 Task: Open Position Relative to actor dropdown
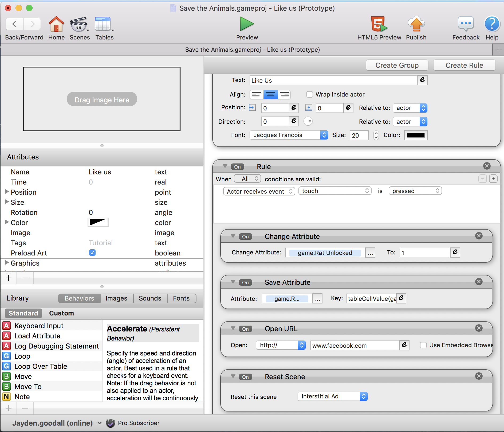point(410,108)
